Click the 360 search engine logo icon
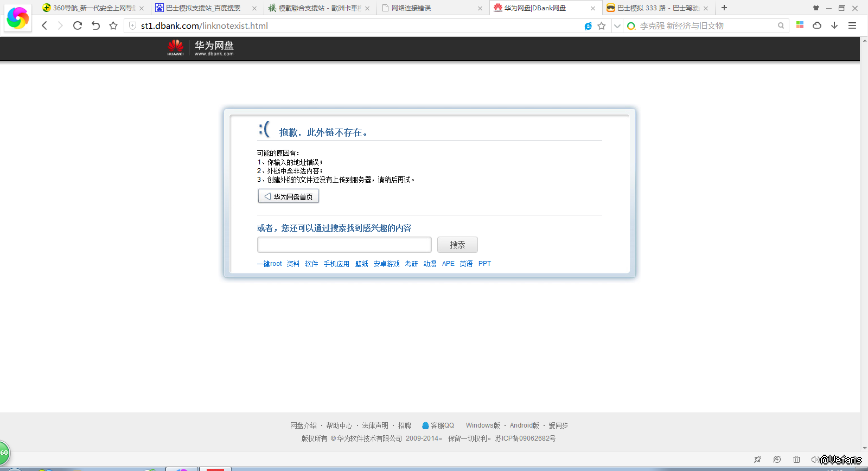Screen dimensions: 868x471 (x=631, y=26)
